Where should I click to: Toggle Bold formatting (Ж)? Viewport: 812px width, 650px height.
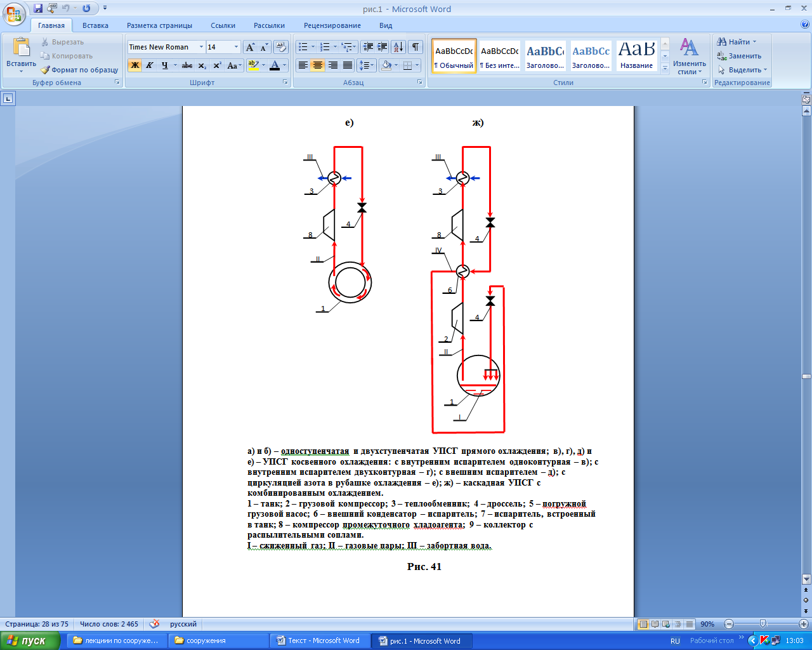134,65
